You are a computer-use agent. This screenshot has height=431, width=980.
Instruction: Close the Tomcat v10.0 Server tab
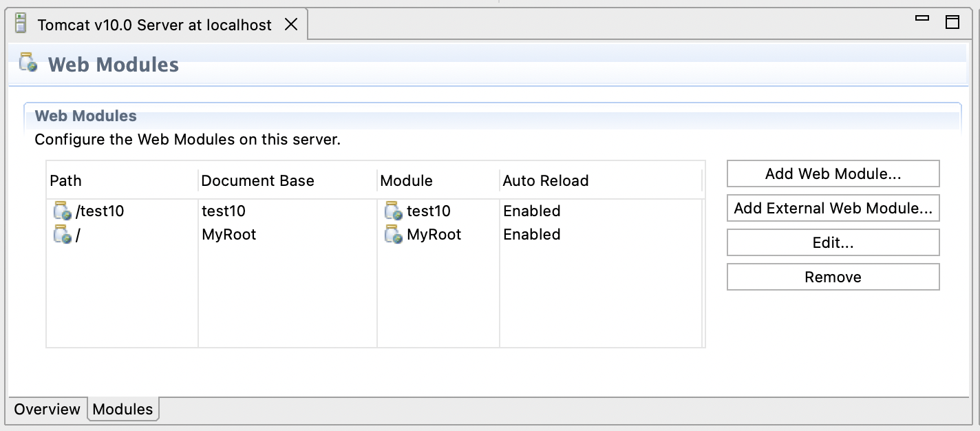(x=291, y=25)
